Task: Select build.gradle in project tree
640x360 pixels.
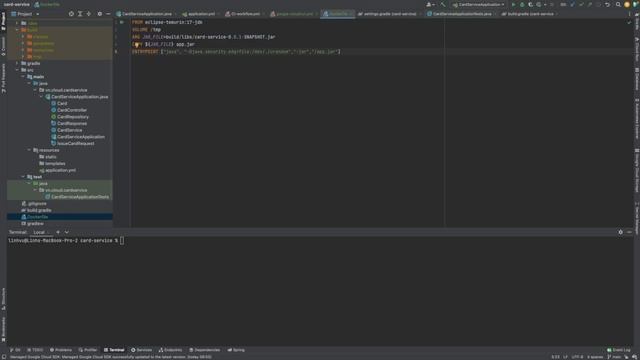Action: tap(39, 210)
